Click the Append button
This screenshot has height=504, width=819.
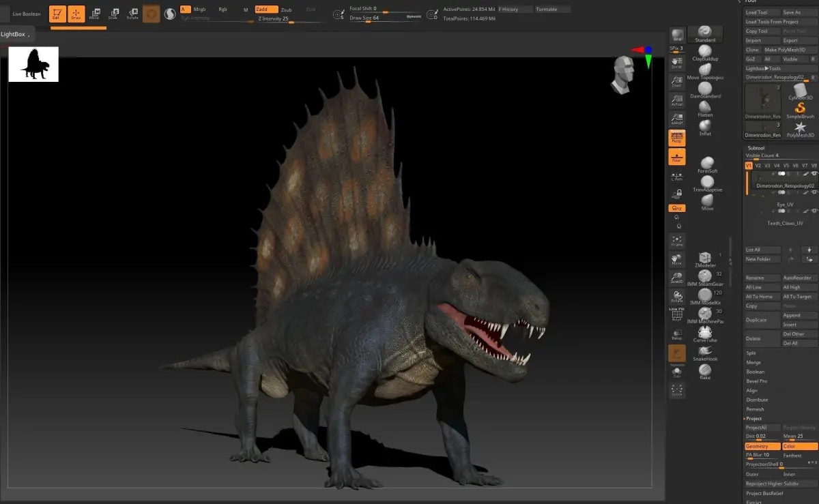(x=799, y=315)
